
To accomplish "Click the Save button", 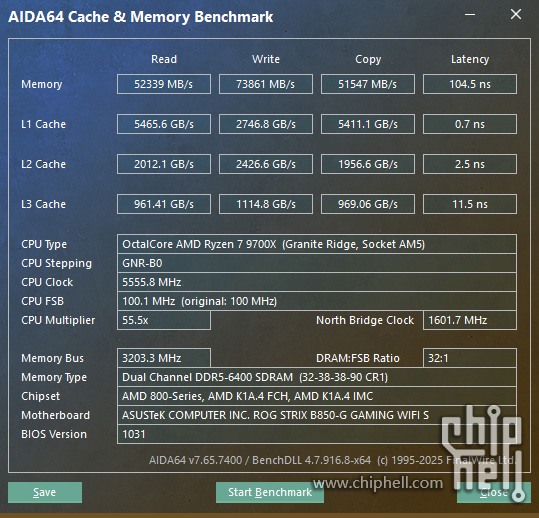I will (45, 492).
